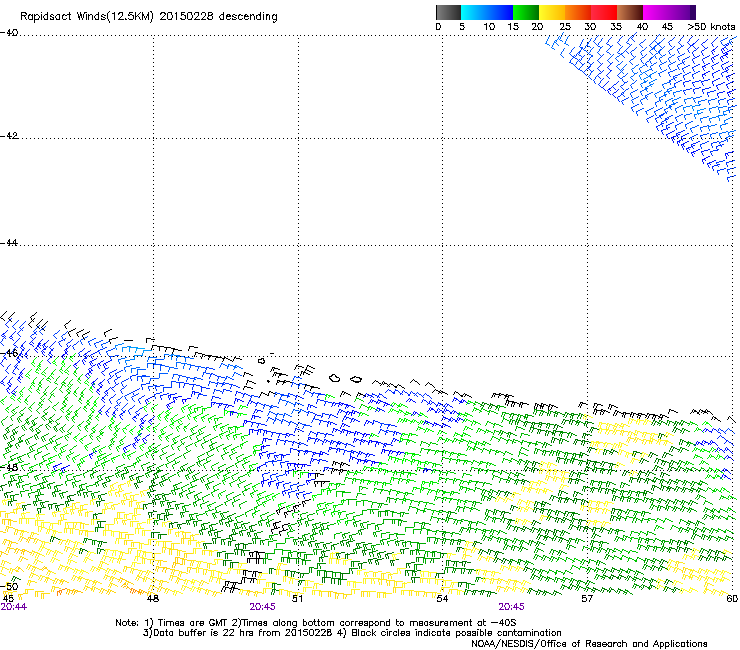Click the ">50 knots" legend label
This screenshot has width=740, height=650.
click(x=711, y=27)
